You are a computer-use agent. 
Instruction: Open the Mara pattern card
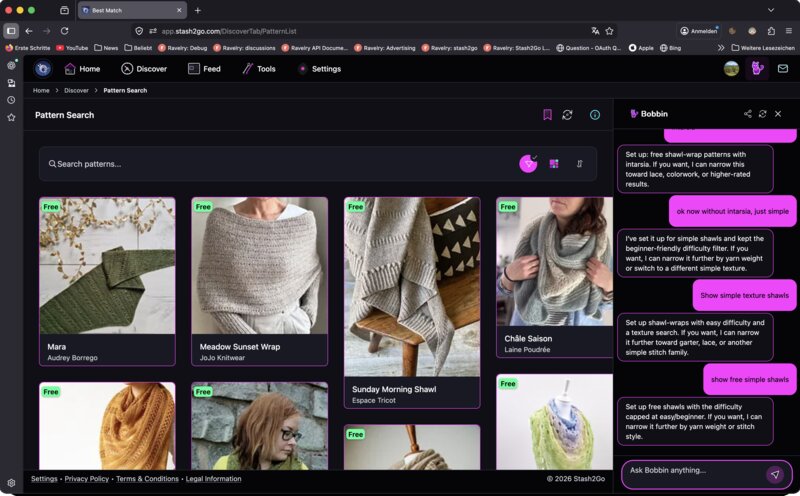pos(107,281)
